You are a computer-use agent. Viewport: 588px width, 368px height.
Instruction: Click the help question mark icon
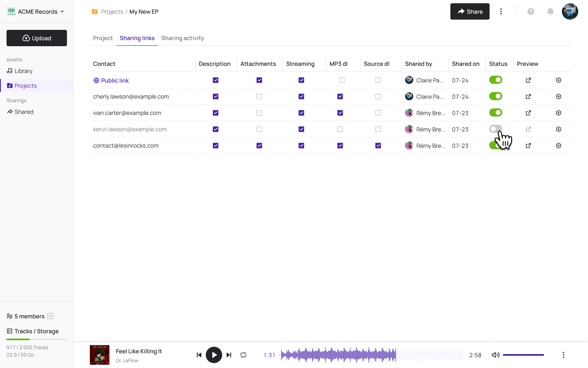(531, 11)
